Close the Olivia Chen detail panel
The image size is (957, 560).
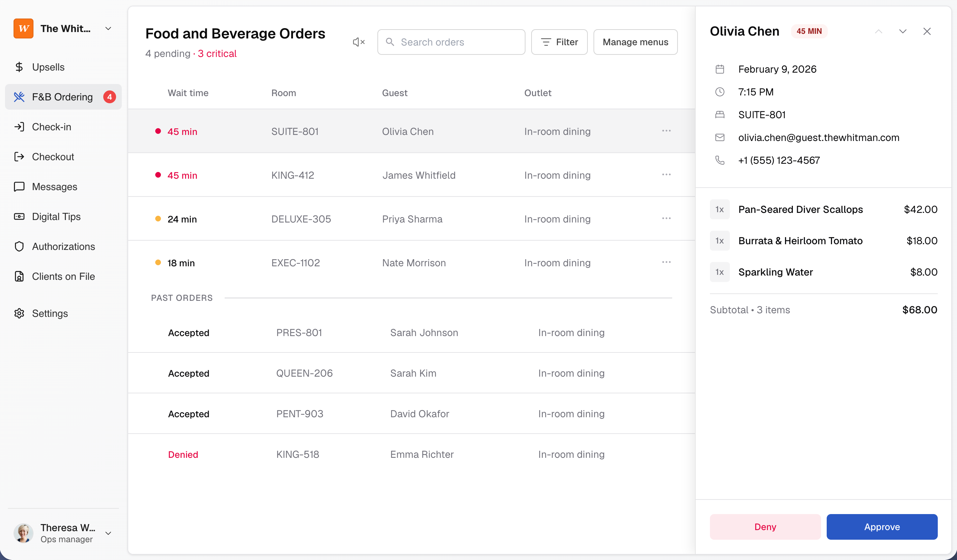[927, 31]
